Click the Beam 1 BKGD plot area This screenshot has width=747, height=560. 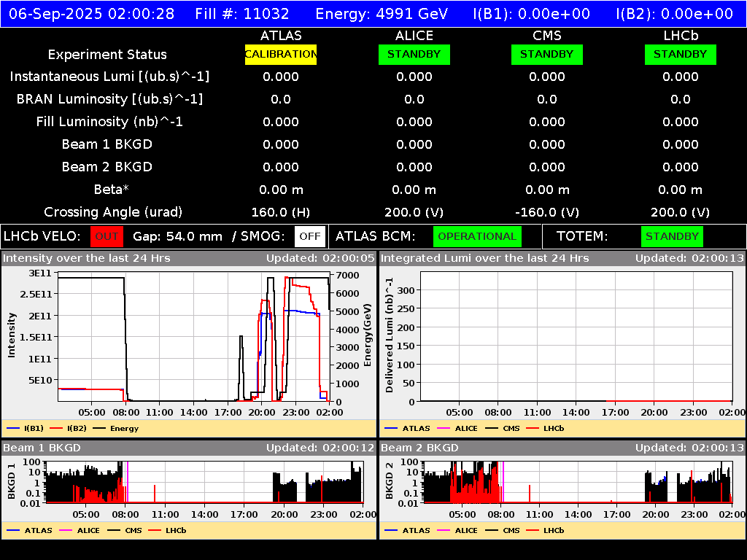[x=204, y=482]
